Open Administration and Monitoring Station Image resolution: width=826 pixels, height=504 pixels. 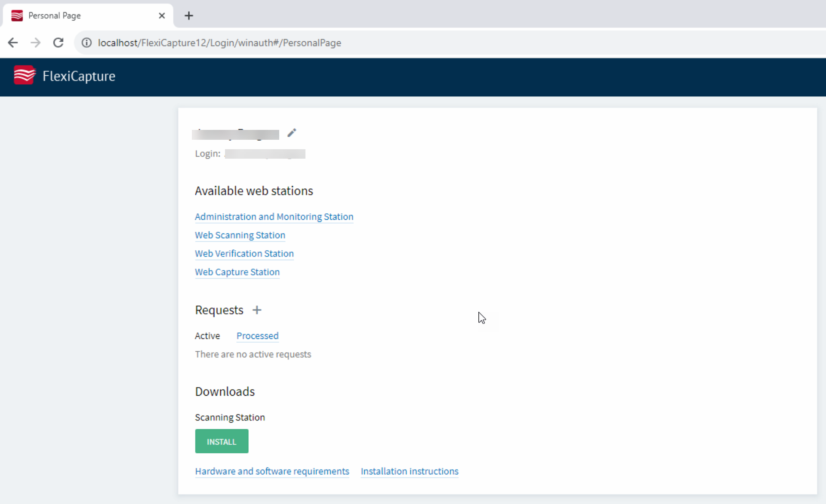click(x=274, y=217)
